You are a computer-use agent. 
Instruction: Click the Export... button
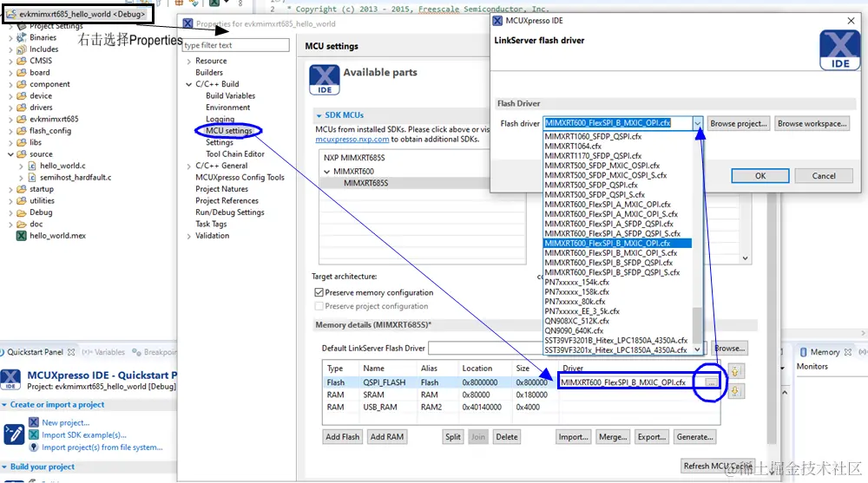(x=652, y=437)
